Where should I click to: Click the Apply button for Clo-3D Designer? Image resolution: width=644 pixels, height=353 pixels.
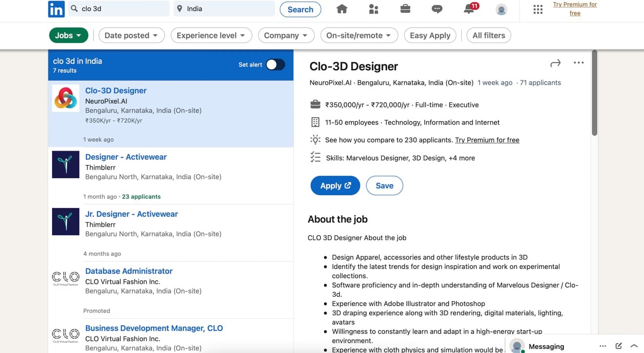[x=335, y=186]
